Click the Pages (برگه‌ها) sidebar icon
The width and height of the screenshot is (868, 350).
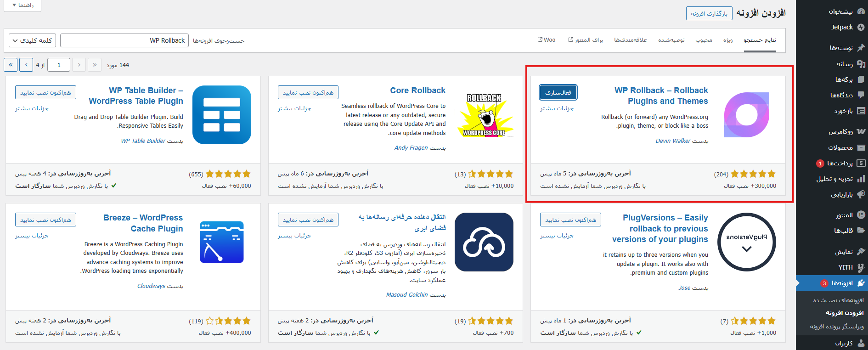point(861,79)
